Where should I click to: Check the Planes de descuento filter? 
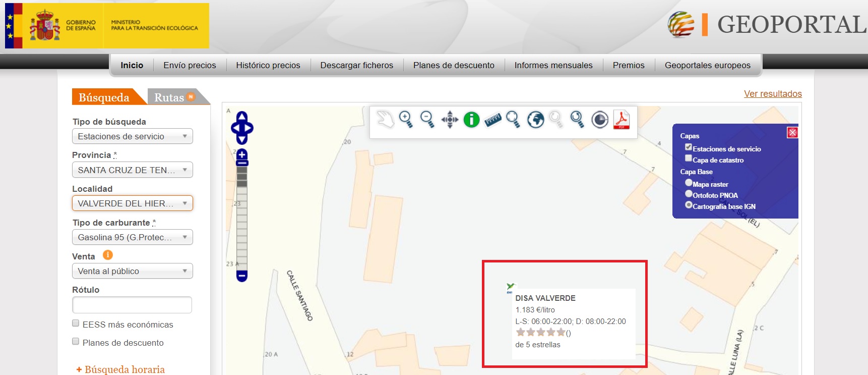tap(76, 341)
